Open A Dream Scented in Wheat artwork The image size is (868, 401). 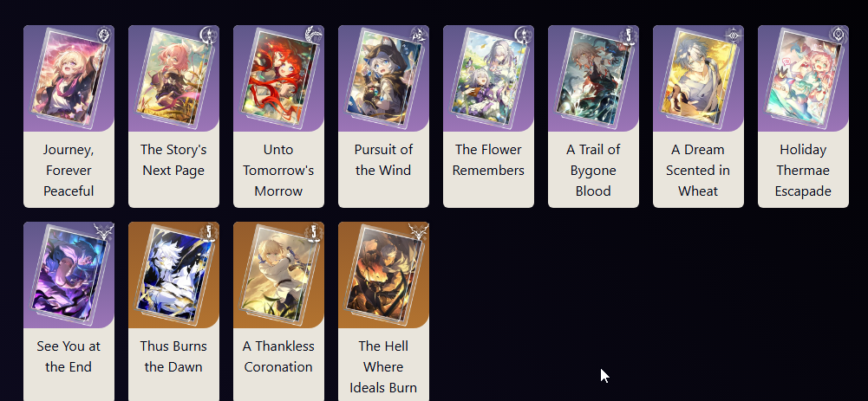click(698, 79)
